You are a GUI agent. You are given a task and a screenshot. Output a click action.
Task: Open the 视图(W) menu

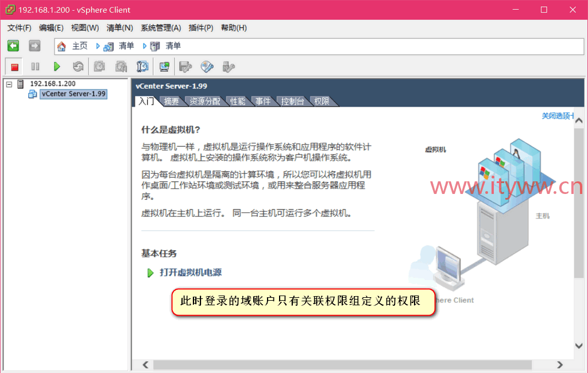click(85, 28)
